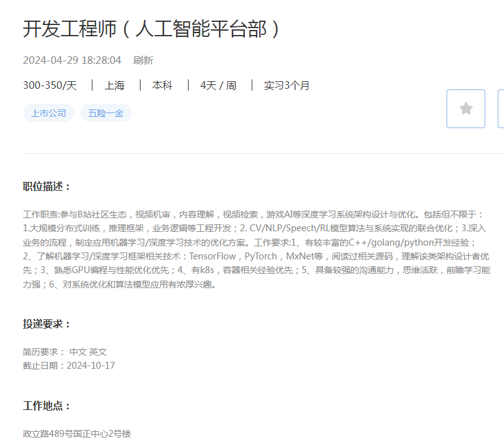504x445 pixels.
Task: Click the deadline text 截止日期：2024-10-17
Action: [x=69, y=366]
